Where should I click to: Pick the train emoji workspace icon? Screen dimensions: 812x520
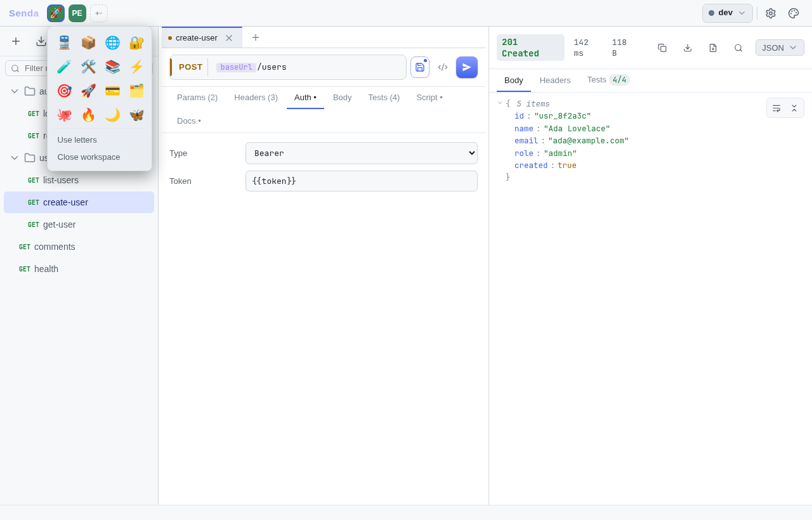click(64, 42)
